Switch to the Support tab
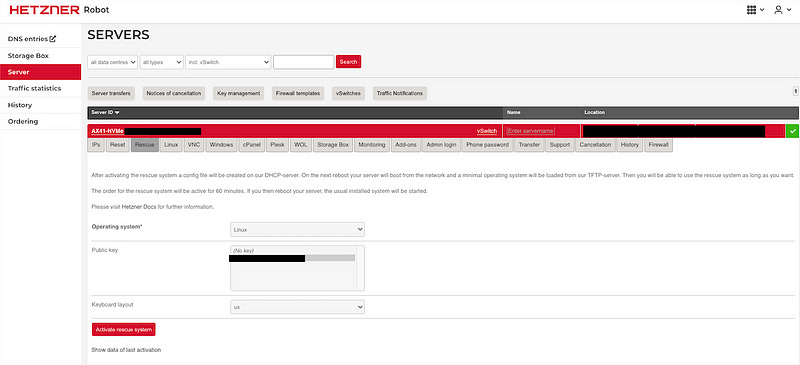800x365 pixels. click(x=560, y=145)
